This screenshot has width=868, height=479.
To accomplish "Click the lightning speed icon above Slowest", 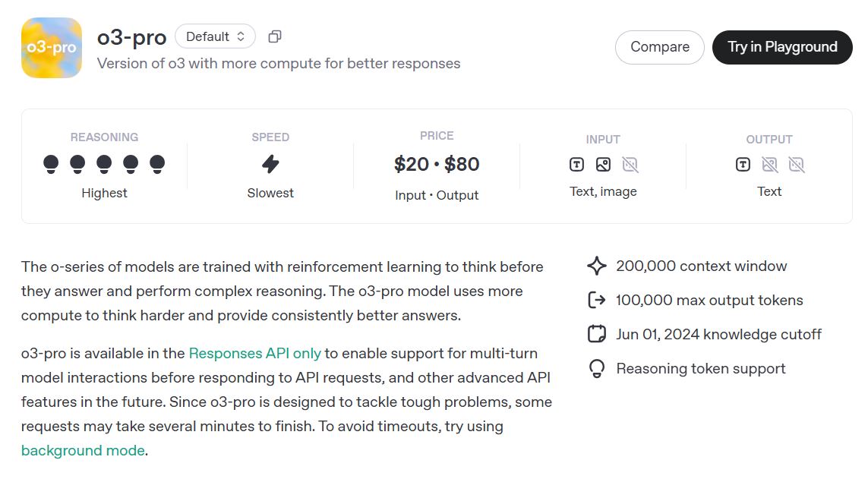I will tap(270, 163).
